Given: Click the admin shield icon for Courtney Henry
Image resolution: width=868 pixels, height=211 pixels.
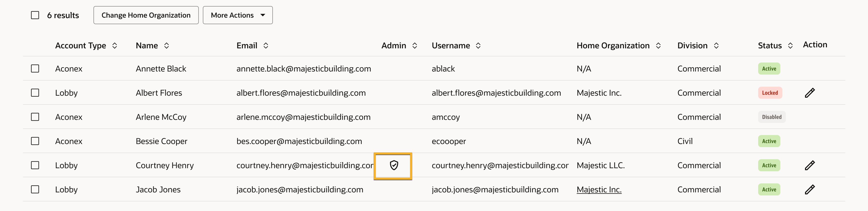Looking at the screenshot, I should (x=394, y=165).
